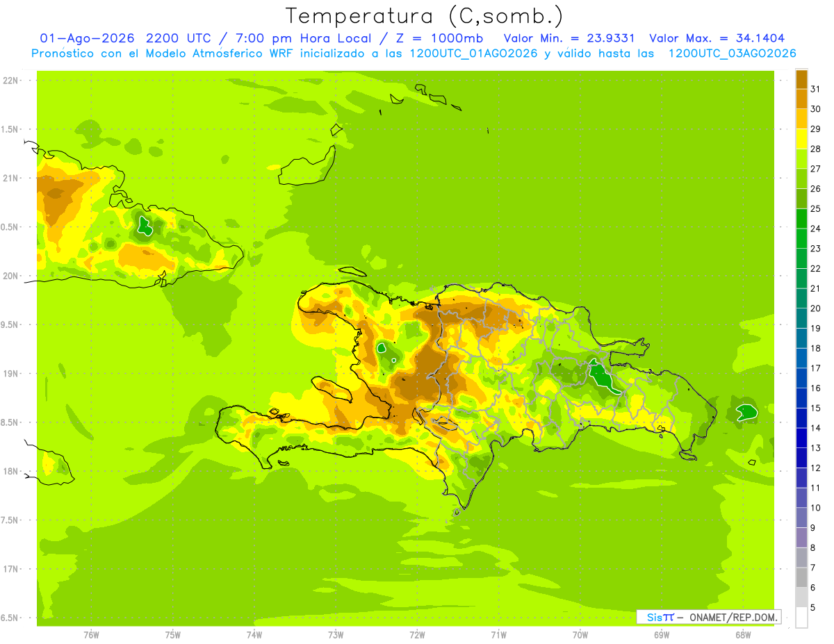Click the "76W" longitude label
This screenshot has height=644, width=834.
pyautogui.click(x=91, y=634)
